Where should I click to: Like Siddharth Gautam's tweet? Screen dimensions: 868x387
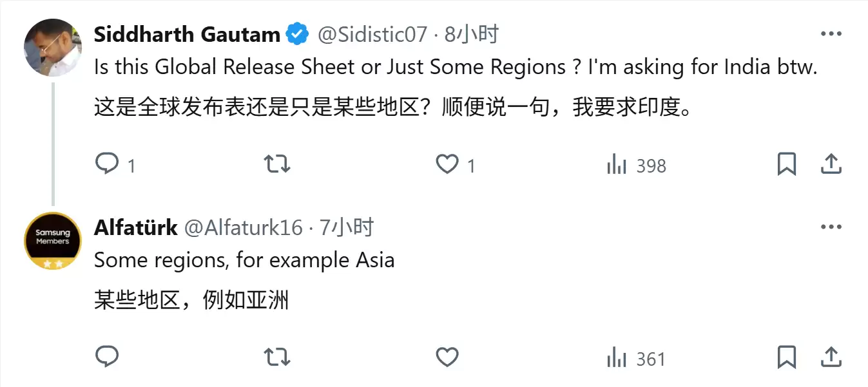pos(446,164)
